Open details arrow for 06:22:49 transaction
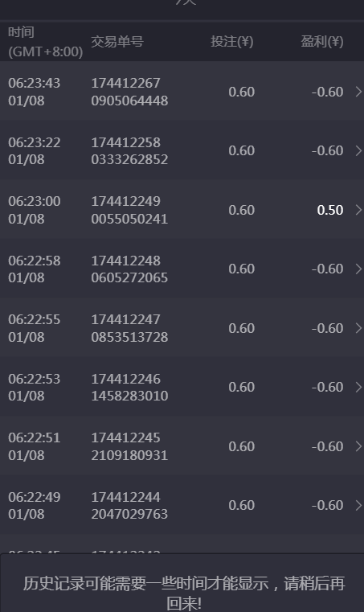The width and height of the screenshot is (364, 612). pos(358,506)
